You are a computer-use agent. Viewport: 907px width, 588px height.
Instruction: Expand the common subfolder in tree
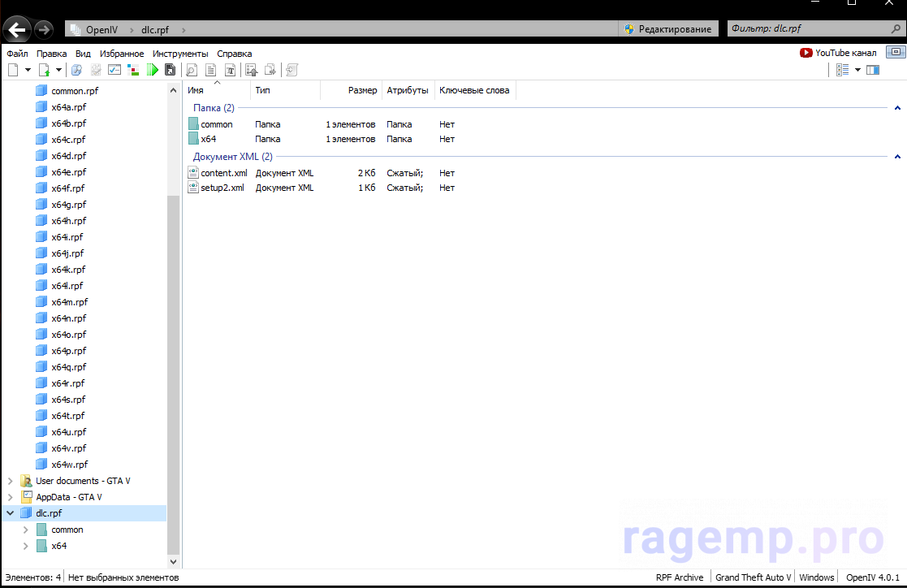(25, 530)
